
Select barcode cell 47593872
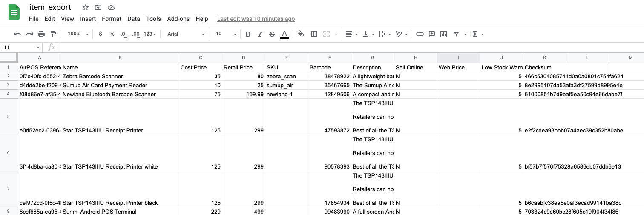click(330, 117)
